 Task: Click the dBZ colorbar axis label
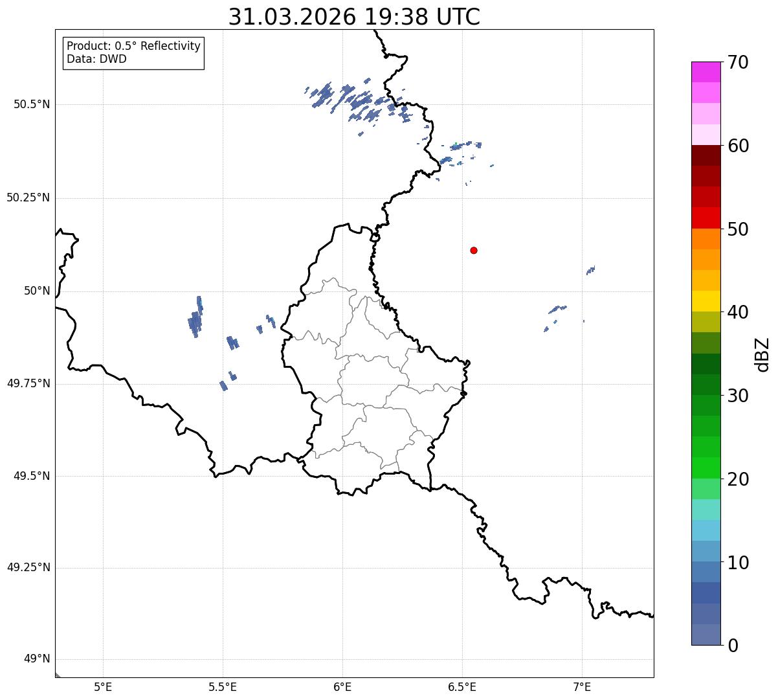(x=762, y=354)
